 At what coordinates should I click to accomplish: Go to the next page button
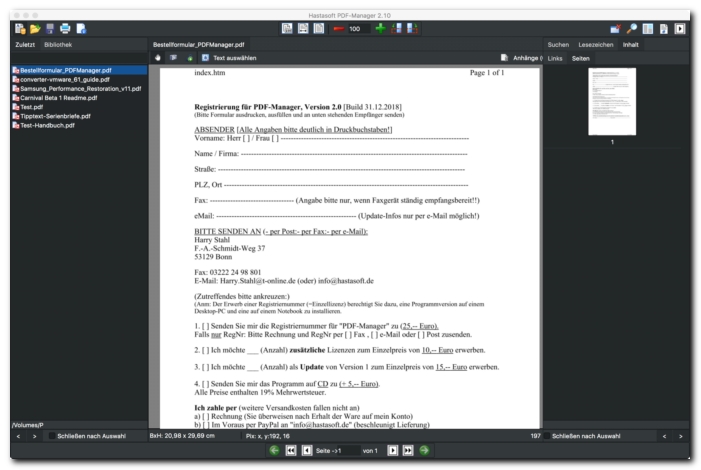click(392, 450)
